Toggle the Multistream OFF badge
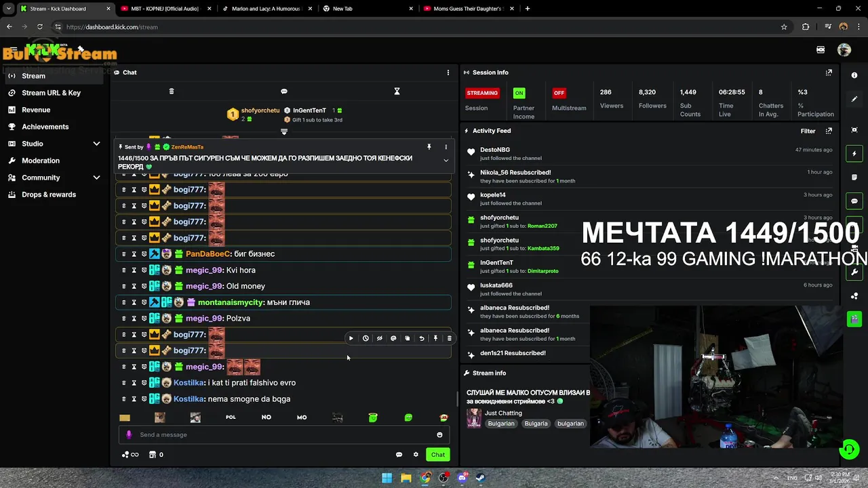The height and width of the screenshot is (488, 868). [x=559, y=93]
